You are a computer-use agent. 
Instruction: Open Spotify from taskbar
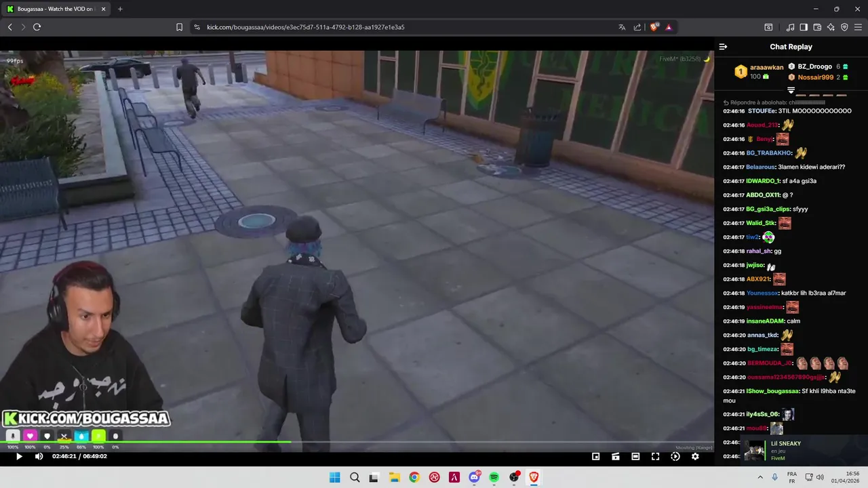(494, 477)
